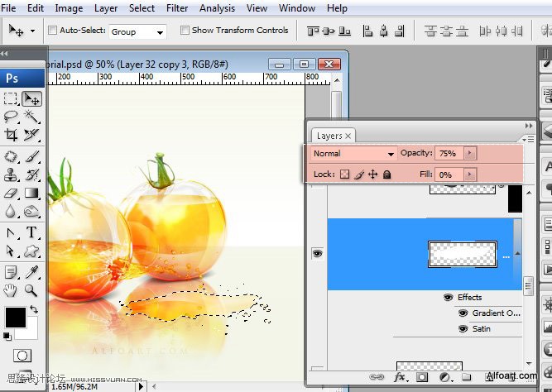Select the Rectangular Marquee tool
Viewport: 552px width, 392px height.
point(11,98)
